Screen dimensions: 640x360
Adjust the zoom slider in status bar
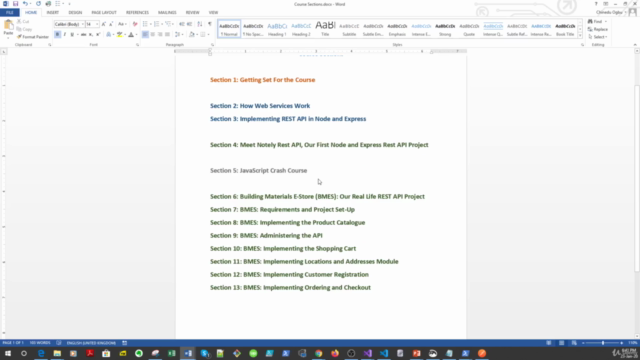point(603,343)
